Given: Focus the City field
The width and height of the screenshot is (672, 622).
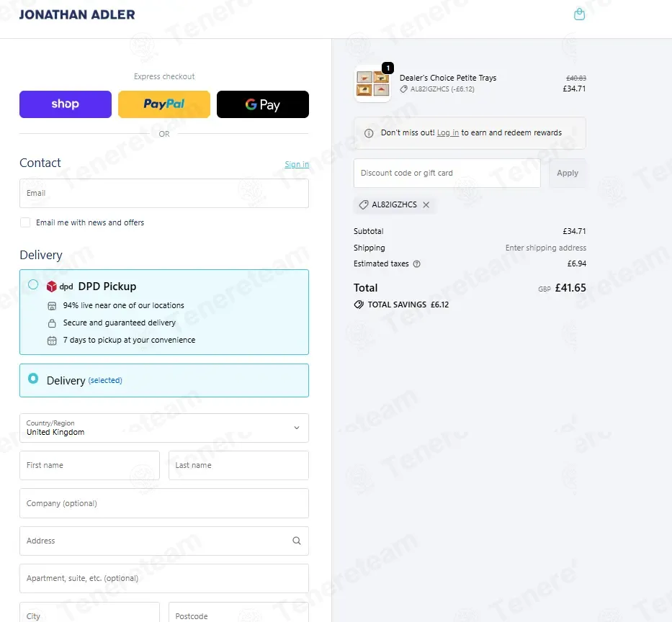Looking at the screenshot, I should [89, 612].
